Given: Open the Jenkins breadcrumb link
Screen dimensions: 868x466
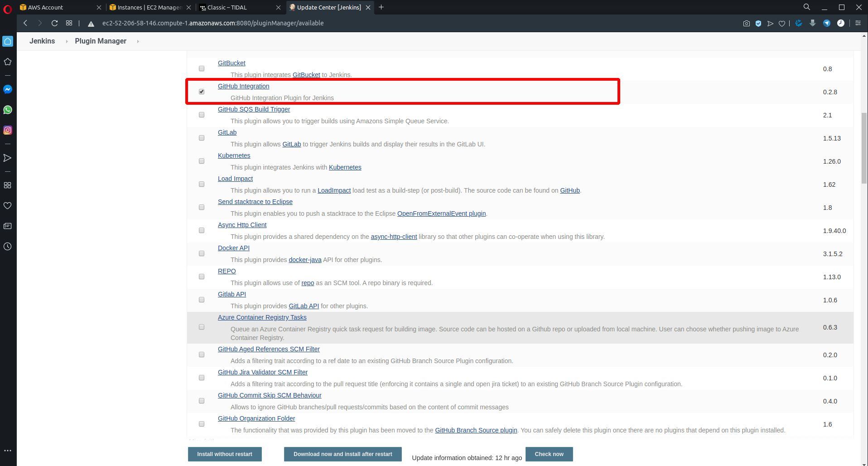Looking at the screenshot, I should pyautogui.click(x=42, y=41).
